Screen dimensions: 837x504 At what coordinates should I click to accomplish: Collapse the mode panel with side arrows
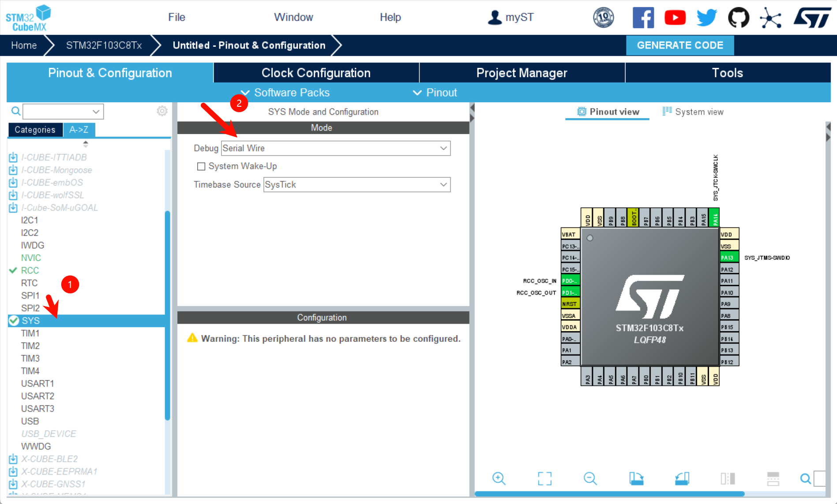click(x=472, y=113)
